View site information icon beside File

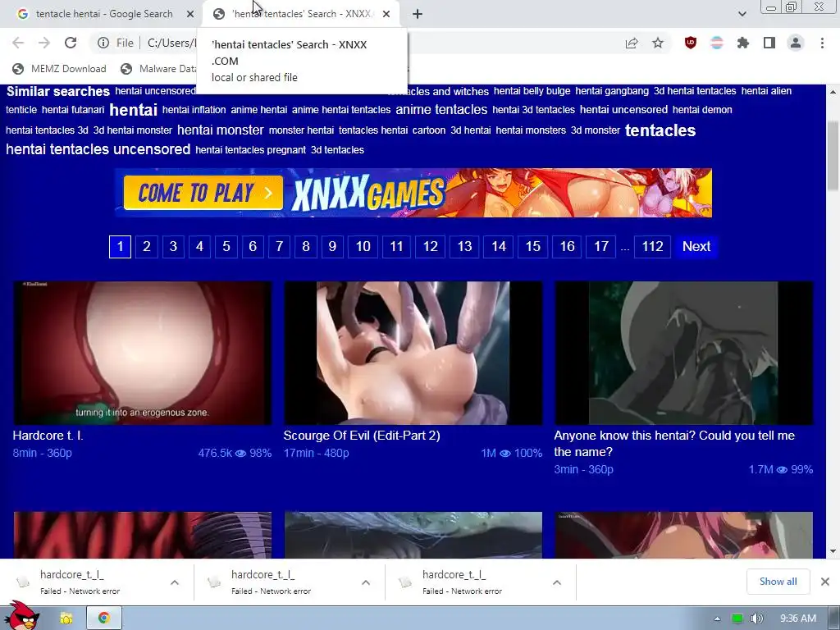click(x=103, y=43)
